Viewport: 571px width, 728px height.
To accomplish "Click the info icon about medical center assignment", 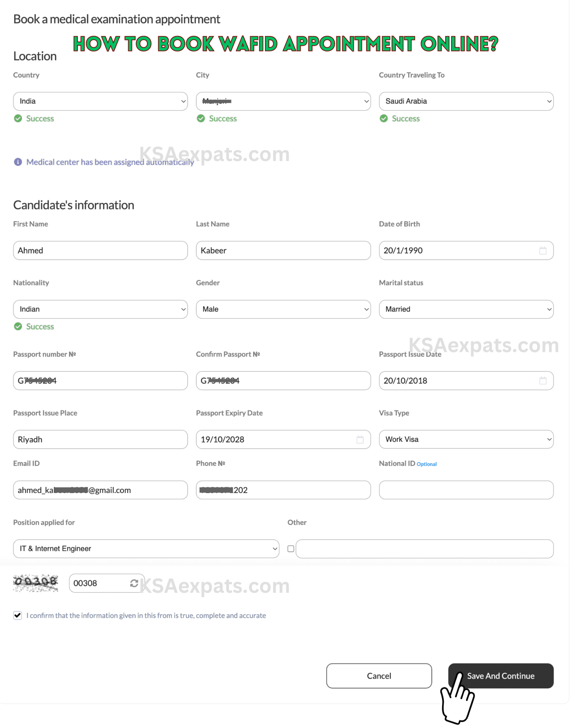I will click(18, 162).
